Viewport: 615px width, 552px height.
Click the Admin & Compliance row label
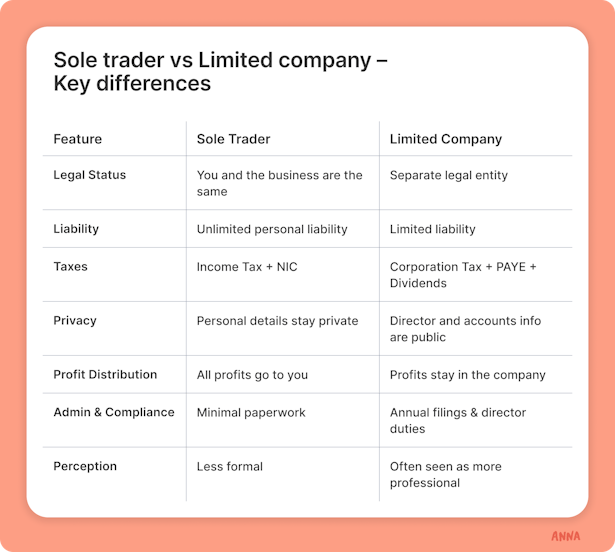(x=114, y=412)
